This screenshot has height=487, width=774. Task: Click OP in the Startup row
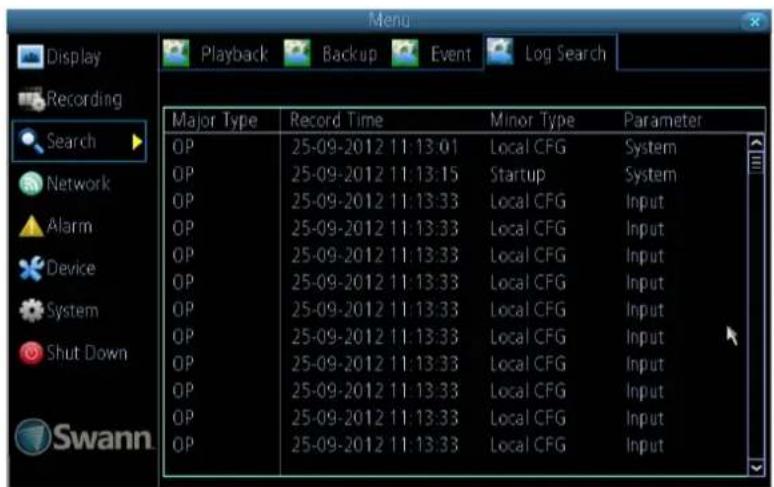coord(183,174)
